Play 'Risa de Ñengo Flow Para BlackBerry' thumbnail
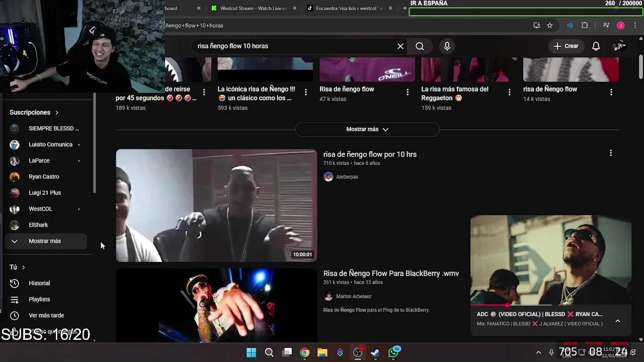 (216, 305)
